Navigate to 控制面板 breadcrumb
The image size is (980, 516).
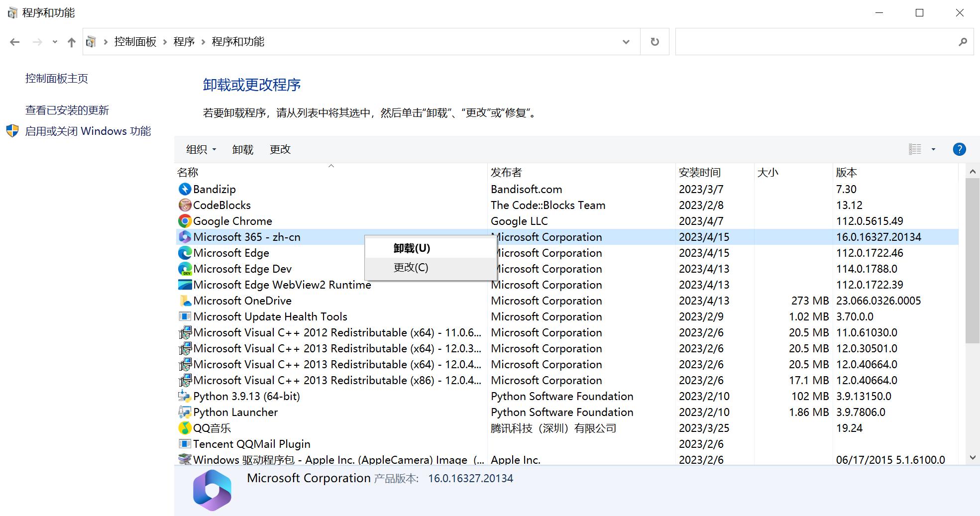coord(135,42)
